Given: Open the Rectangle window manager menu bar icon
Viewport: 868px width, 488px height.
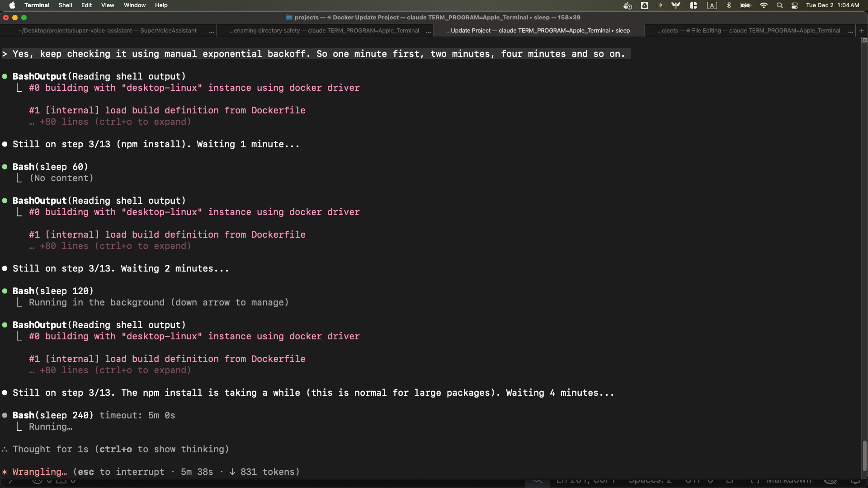Looking at the screenshot, I should click(x=693, y=5).
